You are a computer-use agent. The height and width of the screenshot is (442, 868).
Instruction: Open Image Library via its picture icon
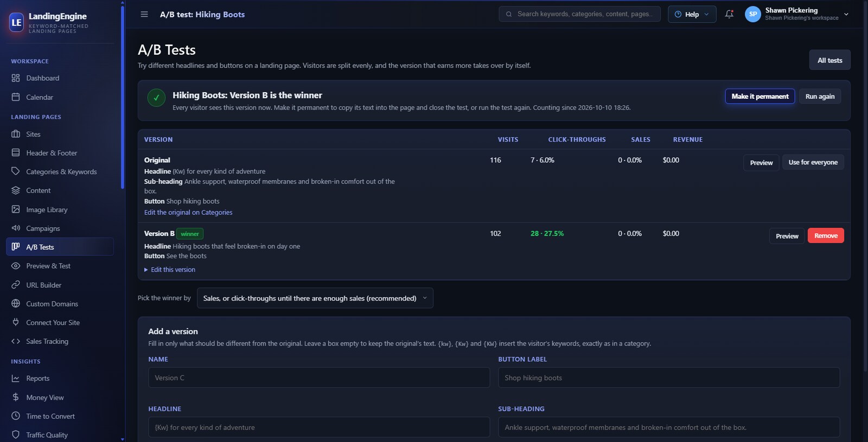click(16, 209)
